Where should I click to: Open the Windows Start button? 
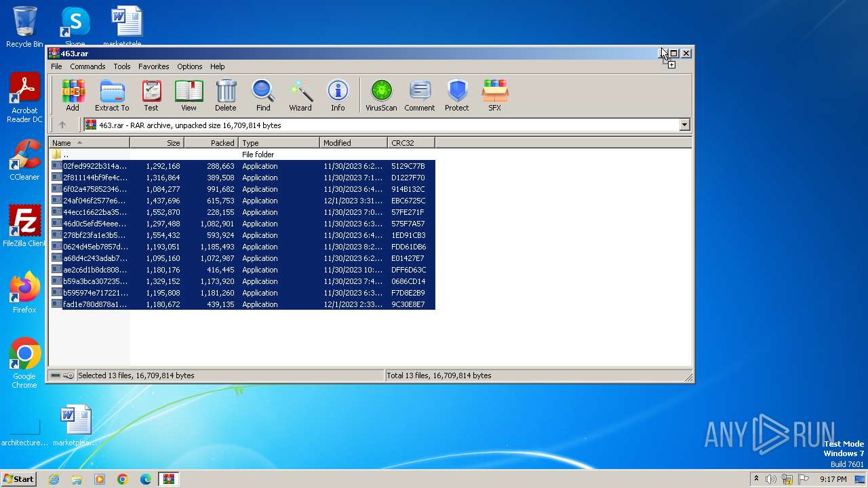19,479
